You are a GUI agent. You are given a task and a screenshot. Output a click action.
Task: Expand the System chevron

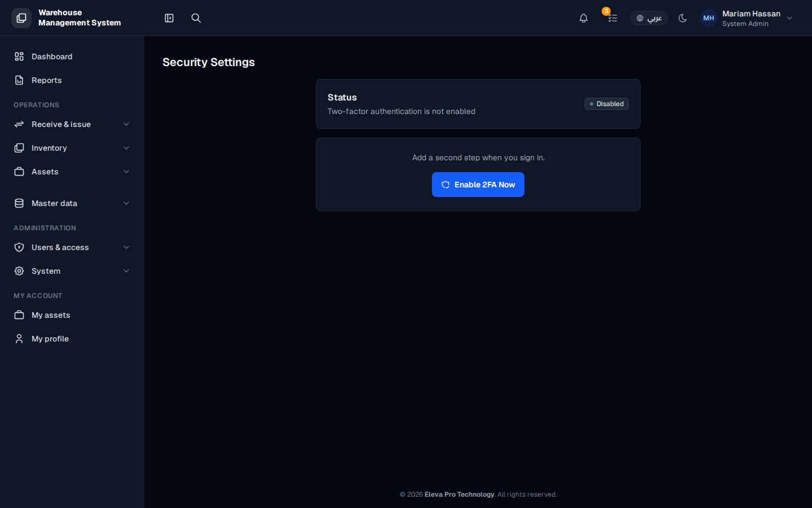126,271
